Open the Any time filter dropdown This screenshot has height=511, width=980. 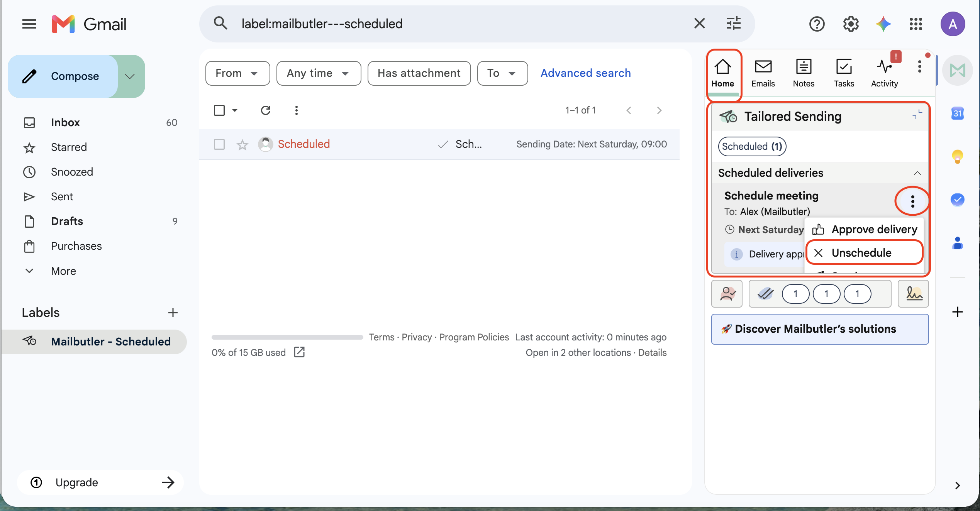tap(319, 73)
